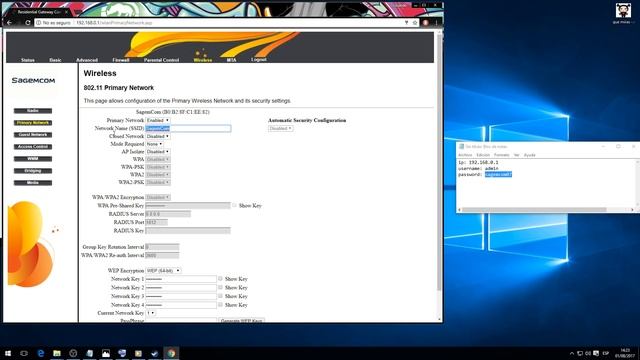Expand the WPA dropdown
This screenshot has height=360, width=640.
coord(158,160)
